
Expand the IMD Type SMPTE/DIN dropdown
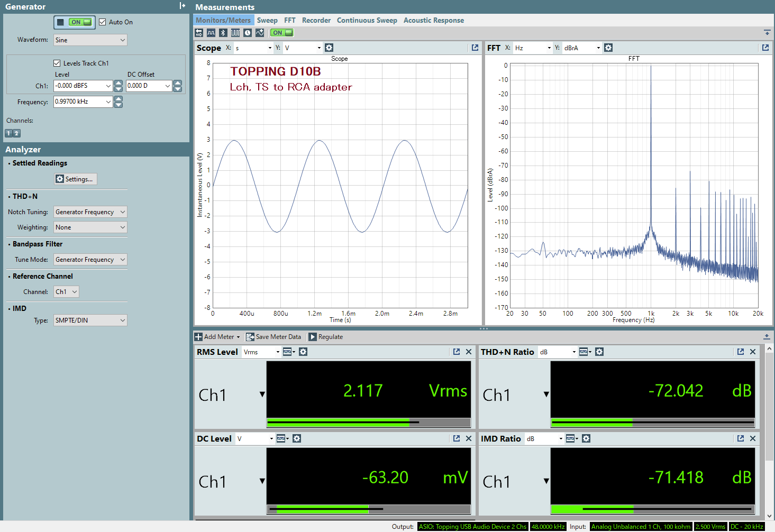coord(90,320)
